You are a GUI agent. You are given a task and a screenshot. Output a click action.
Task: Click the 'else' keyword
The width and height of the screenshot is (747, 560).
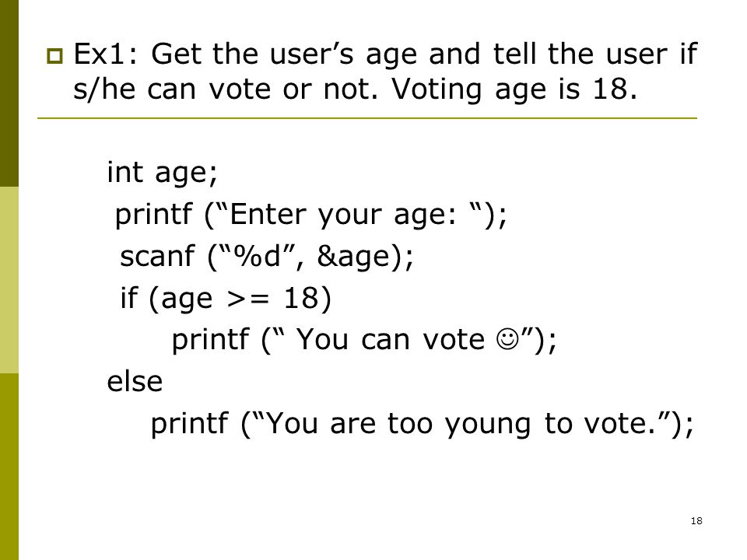(135, 382)
